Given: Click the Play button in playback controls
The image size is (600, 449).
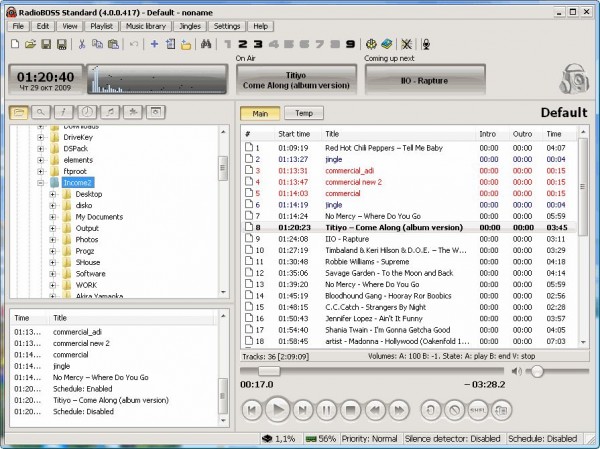Looking at the screenshot, I should 278,408.
